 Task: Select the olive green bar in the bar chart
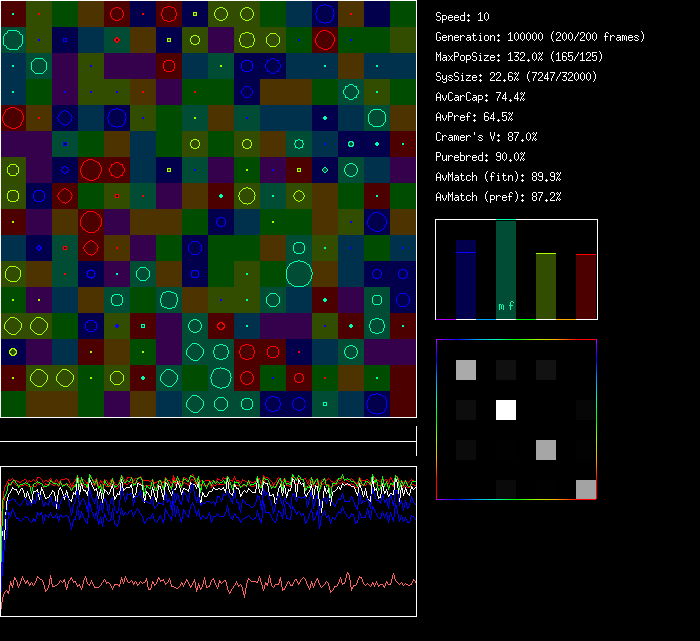tap(546, 286)
